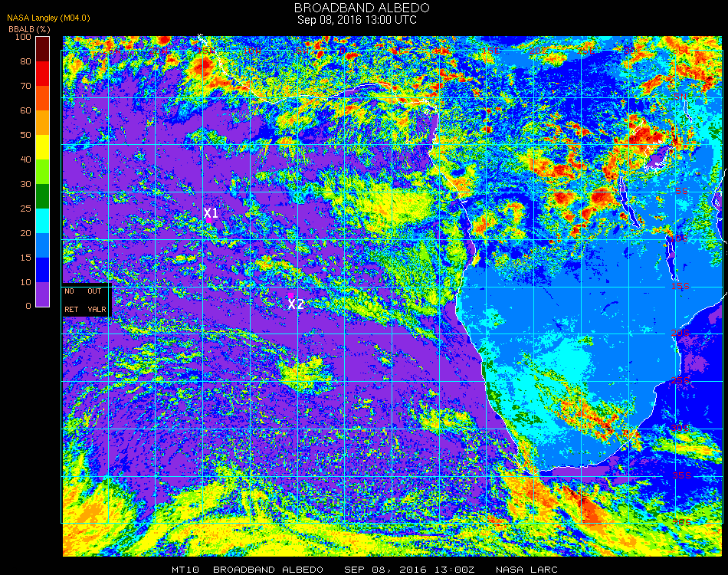Click the legend value 15
The height and width of the screenshot is (575, 728).
point(25,258)
